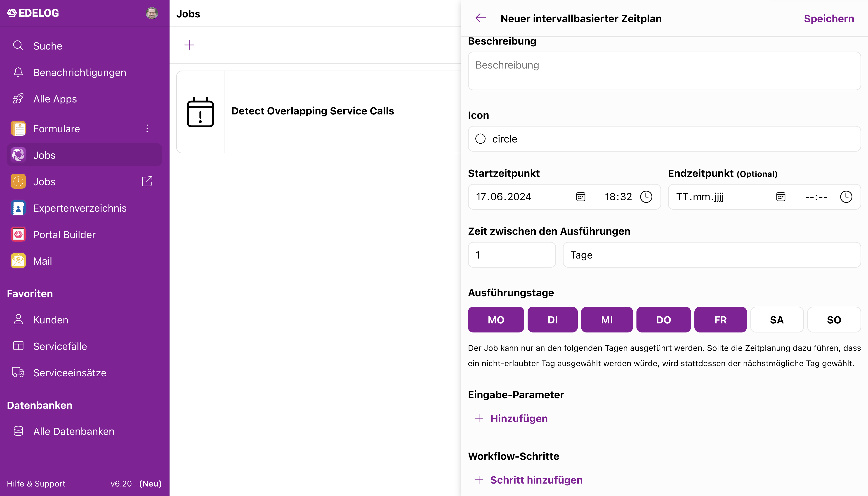Image resolution: width=868 pixels, height=496 pixels.
Task: Open the user avatar in sidebar header
Action: [152, 13]
